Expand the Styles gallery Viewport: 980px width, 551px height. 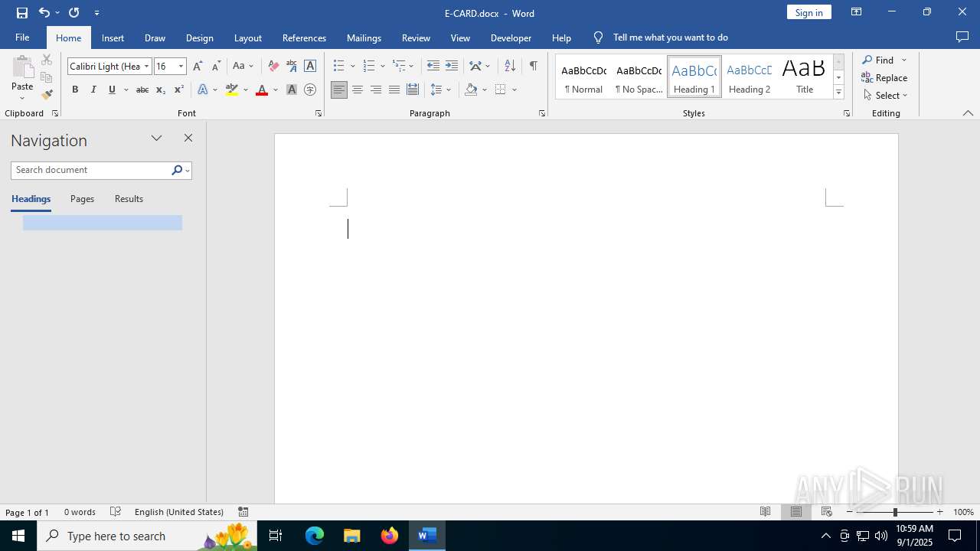[x=838, y=93]
